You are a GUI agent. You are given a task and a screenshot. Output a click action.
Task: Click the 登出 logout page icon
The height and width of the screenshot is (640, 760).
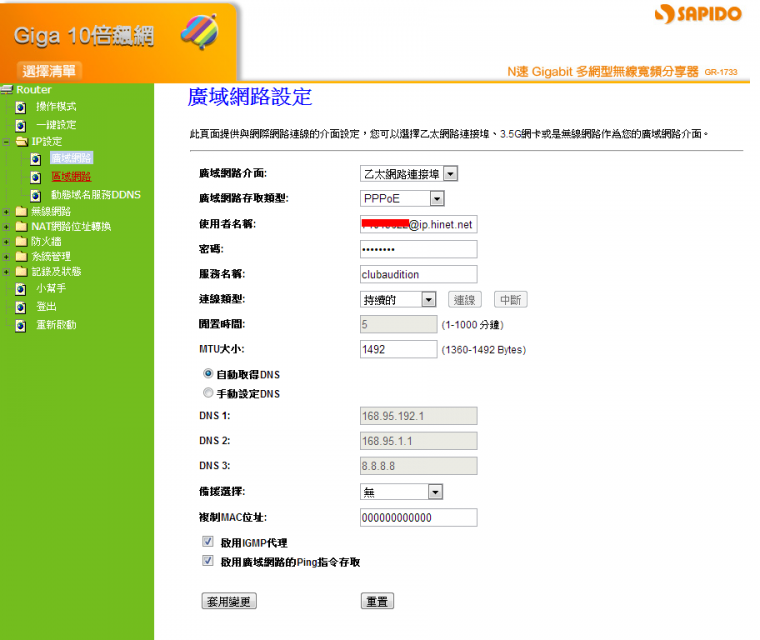pyautogui.click(x=20, y=307)
